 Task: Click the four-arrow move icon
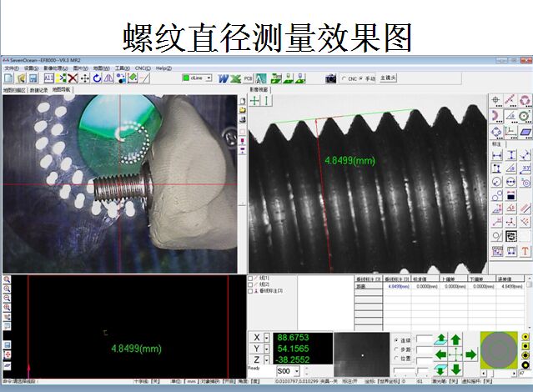click(x=84, y=78)
